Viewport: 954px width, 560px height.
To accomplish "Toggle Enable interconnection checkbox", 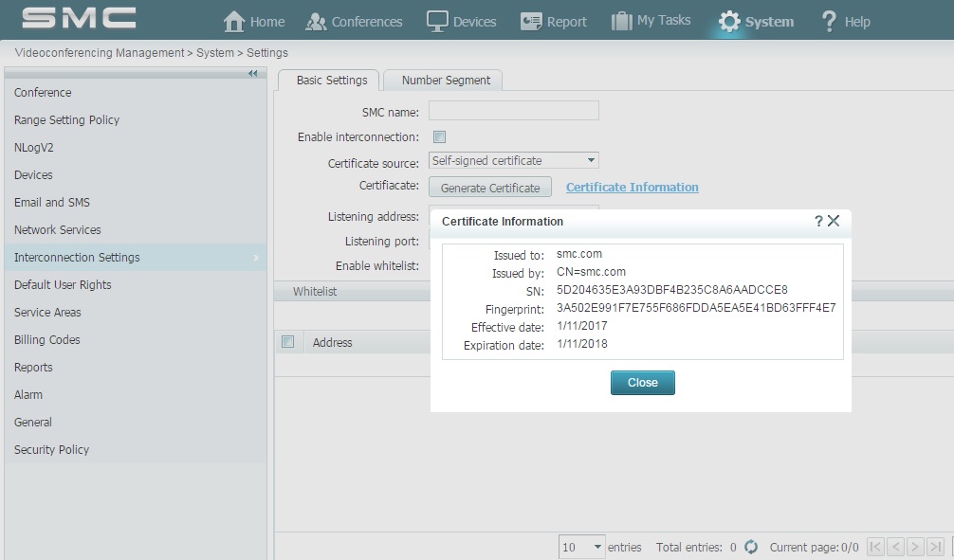I will point(439,136).
